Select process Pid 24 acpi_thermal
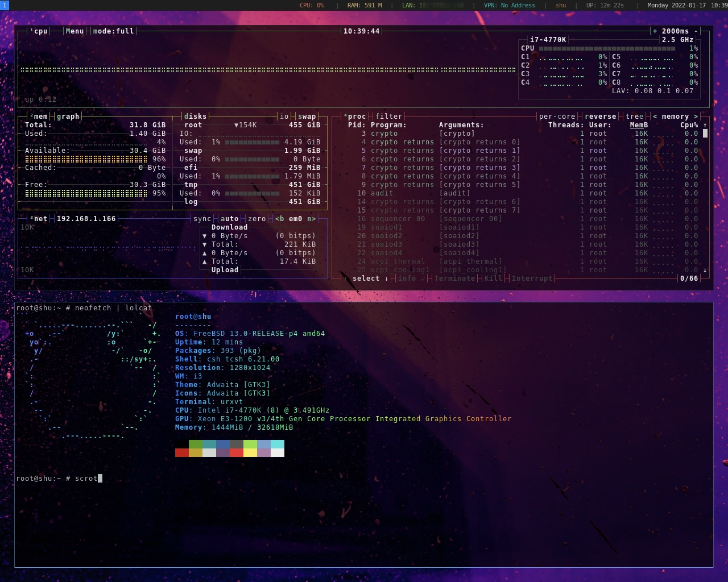The width and height of the screenshot is (728, 582). (x=523, y=261)
